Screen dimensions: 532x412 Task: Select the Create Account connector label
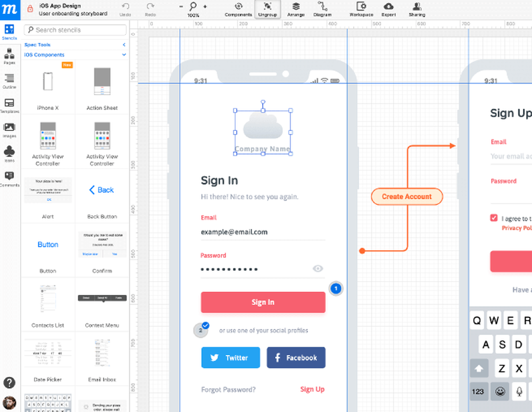coord(407,197)
